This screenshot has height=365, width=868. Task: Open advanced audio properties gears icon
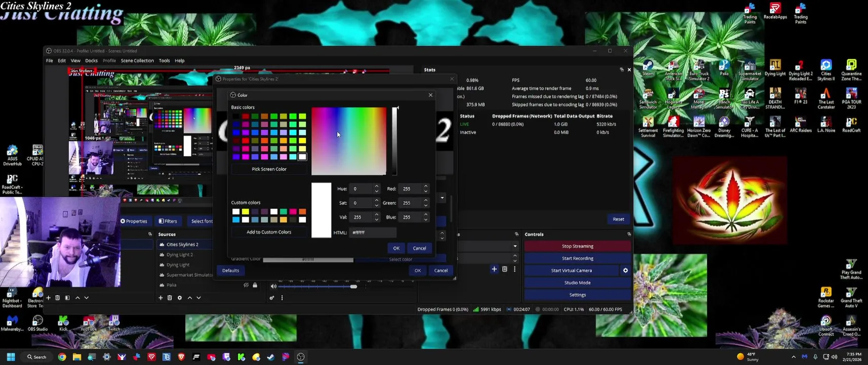click(x=272, y=298)
